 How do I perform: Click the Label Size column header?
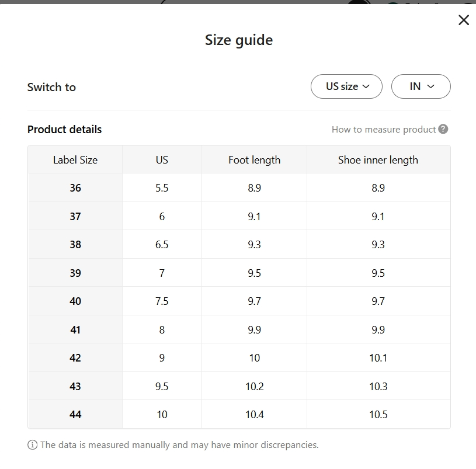[75, 160]
